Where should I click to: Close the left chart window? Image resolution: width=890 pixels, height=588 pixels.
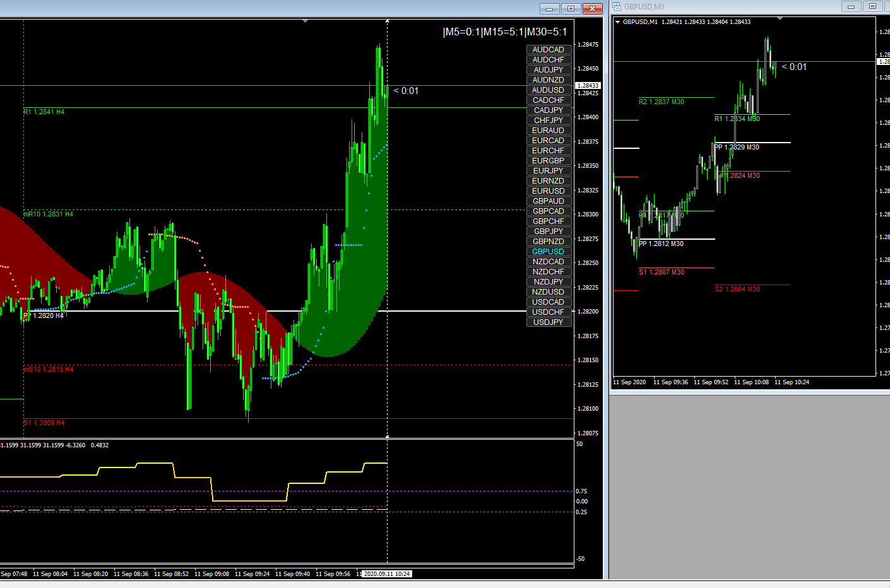coord(592,8)
